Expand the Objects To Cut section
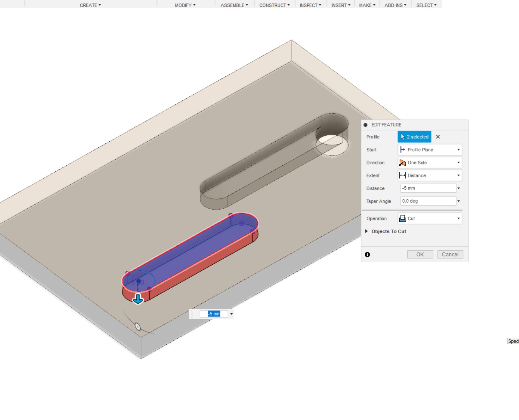The image size is (519, 420). click(x=366, y=231)
